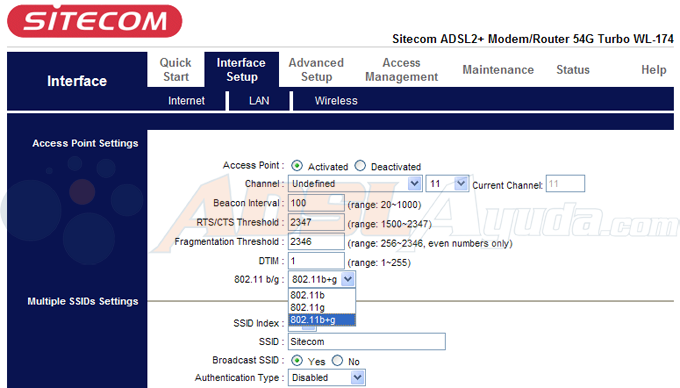Choose No for Broadcast SSID
The width and height of the screenshot is (680, 388).
(337, 360)
